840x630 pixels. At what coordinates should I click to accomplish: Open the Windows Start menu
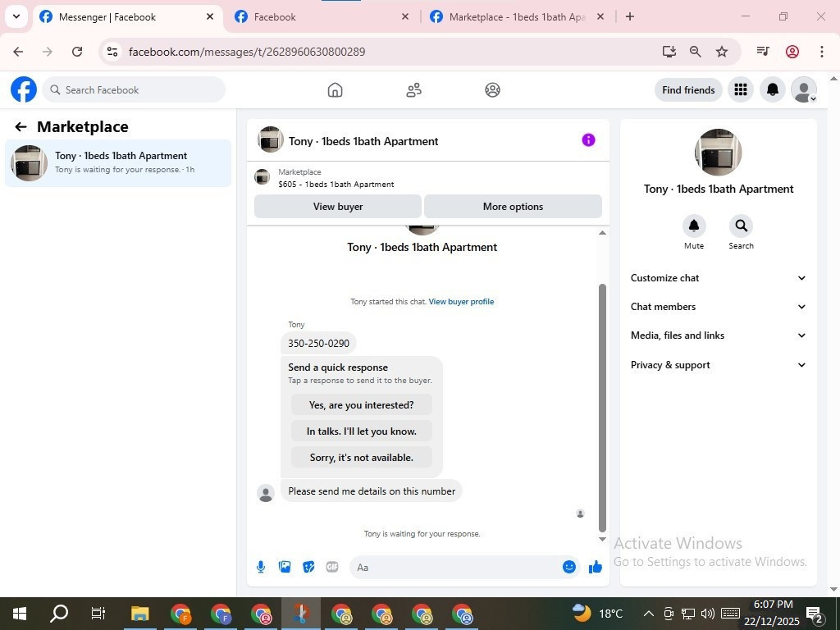(x=20, y=614)
